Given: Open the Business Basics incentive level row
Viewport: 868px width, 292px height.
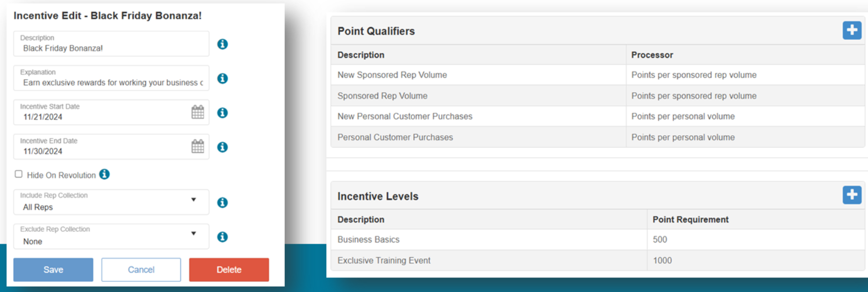Looking at the screenshot, I should pos(369,240).
